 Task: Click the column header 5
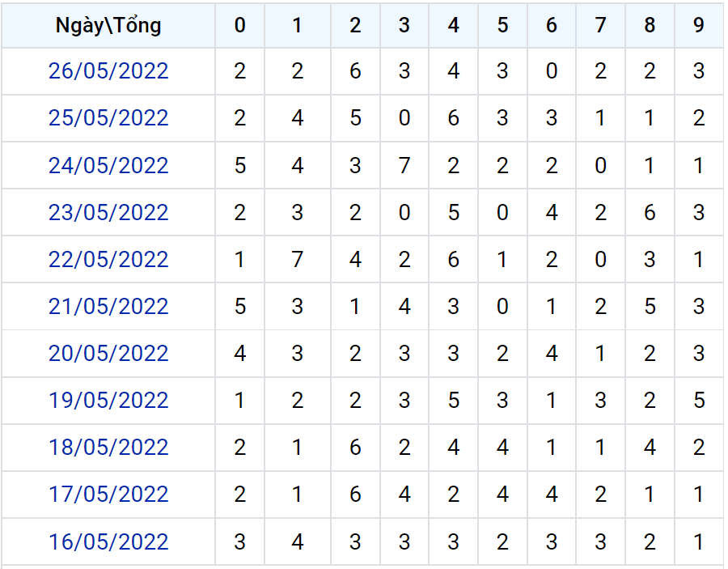click(x=502, y=26)
